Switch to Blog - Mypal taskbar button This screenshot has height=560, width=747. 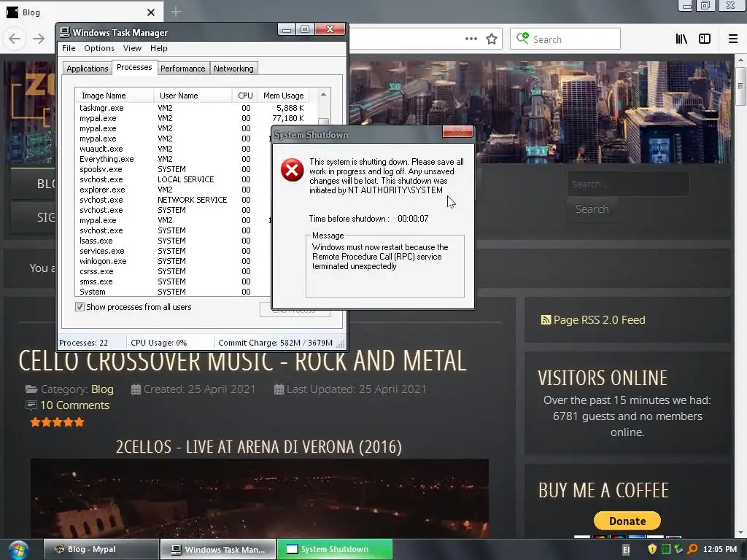(101, 549)
